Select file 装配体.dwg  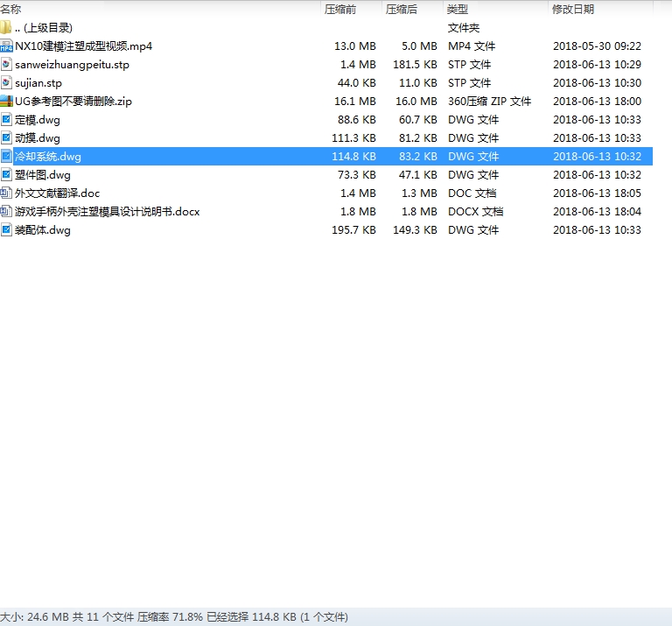point(43,230)
